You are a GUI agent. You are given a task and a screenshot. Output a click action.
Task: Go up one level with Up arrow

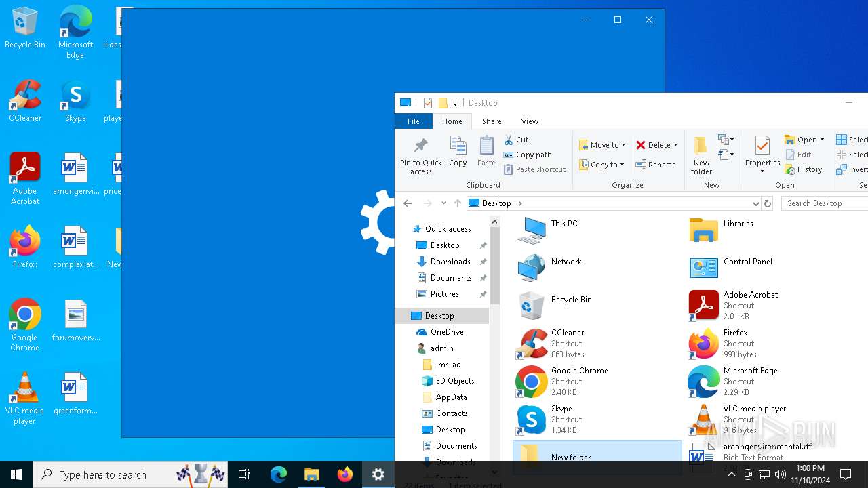(x=458, y=203)
